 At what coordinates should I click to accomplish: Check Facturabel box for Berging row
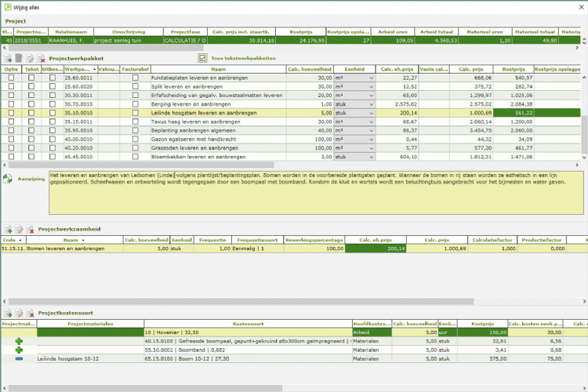(136, 103)
